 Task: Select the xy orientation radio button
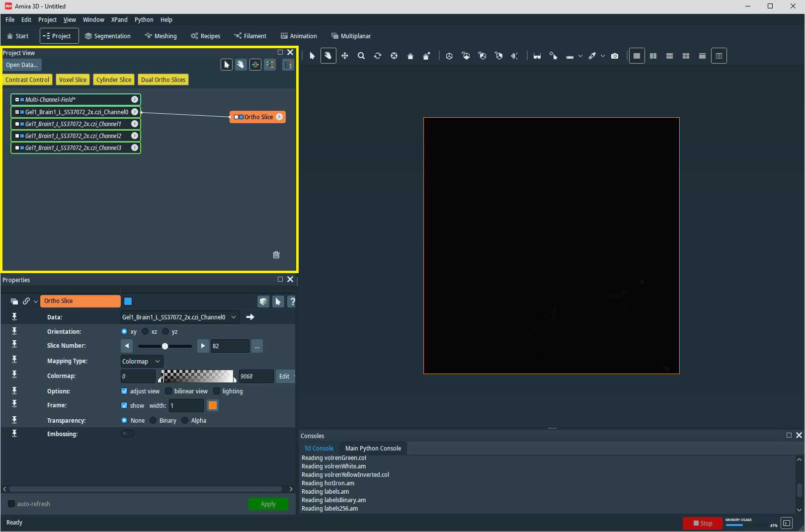point(124,331)
